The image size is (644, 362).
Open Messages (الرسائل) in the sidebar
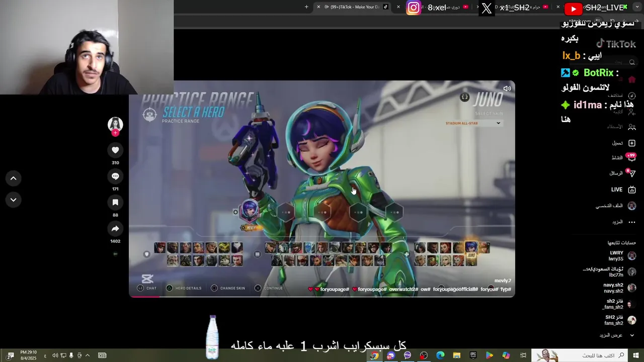click(623, 173)
